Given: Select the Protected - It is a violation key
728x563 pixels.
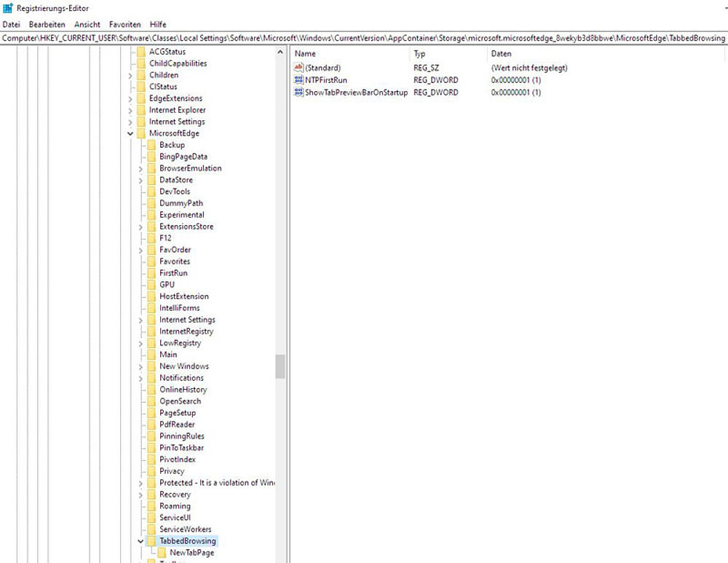Looking at the screenshot, I should coord(217,483).
